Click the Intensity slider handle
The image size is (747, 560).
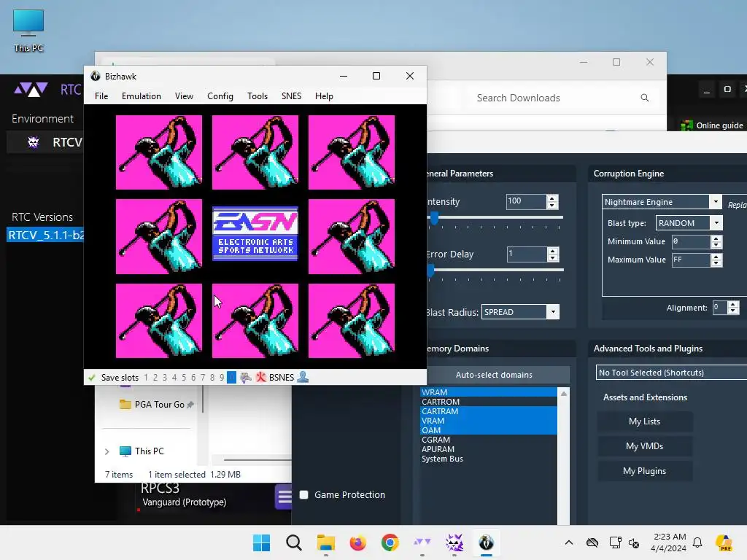(434, 218)
